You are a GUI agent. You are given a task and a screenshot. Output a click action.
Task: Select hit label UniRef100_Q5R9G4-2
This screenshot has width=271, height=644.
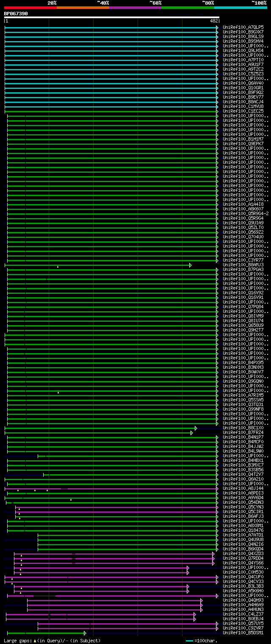tap(246, 213)
